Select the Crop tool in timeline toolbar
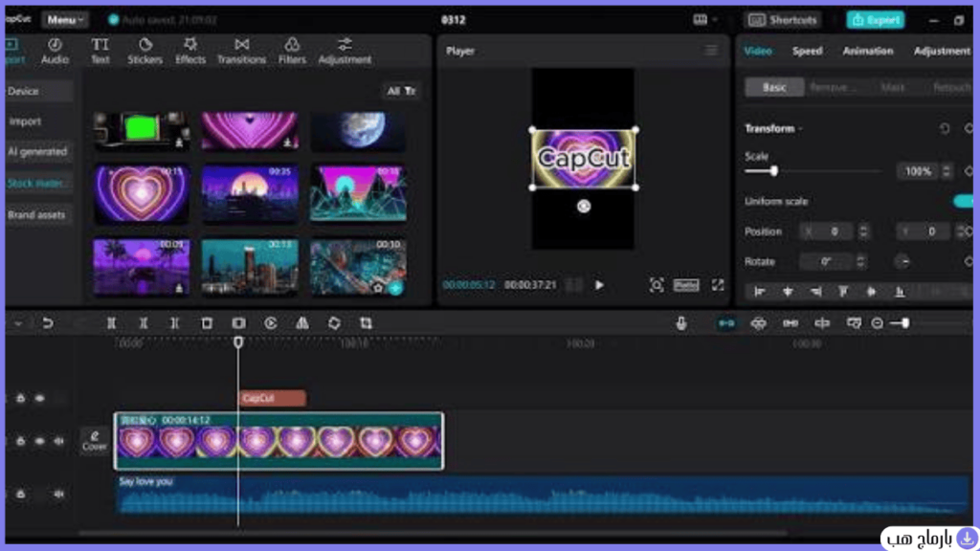Viewport: 980px width, 551px height. pyautogui.click(x=367, y=323)
